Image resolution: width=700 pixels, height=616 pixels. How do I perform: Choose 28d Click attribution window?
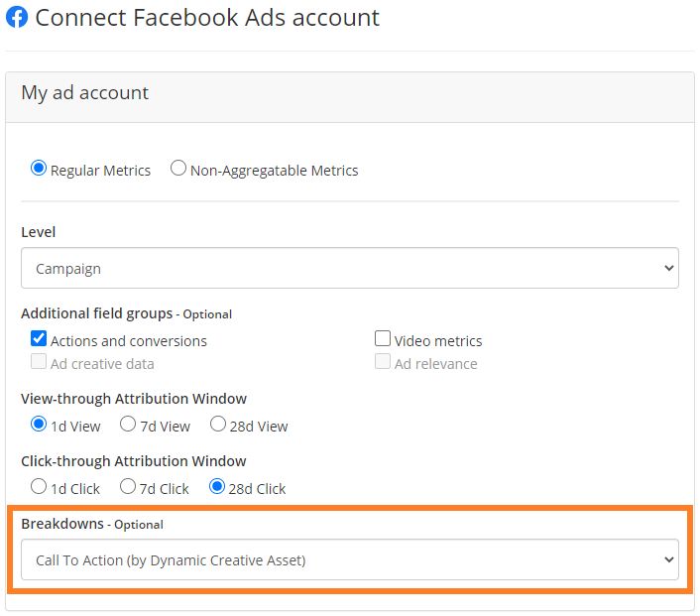point(217,486)
